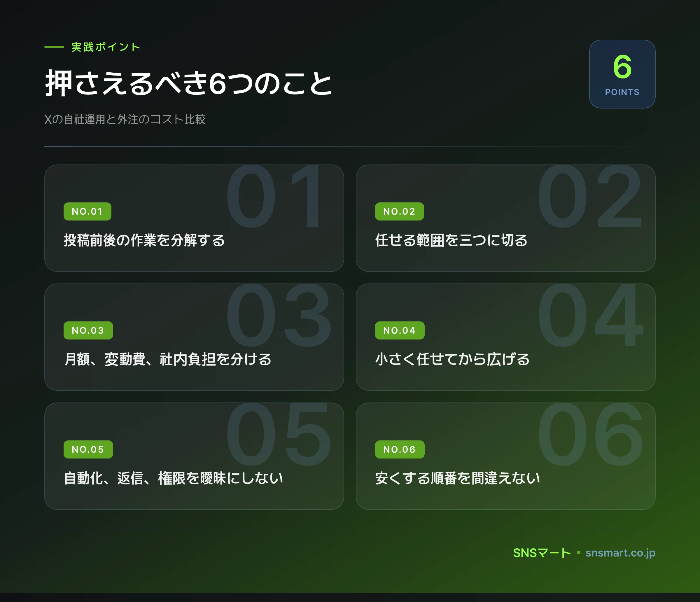Click the NO.05 green badge
This screenshot has height=602, width=700.
tap(88, 449)
